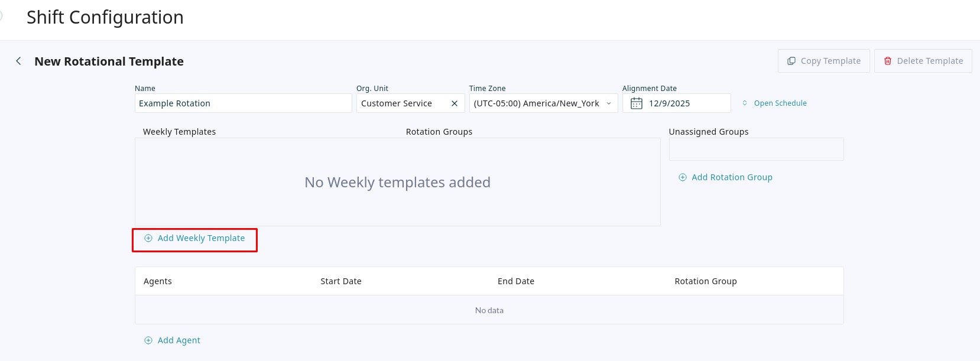Click the No Weekly templates added area

point(397,183)
